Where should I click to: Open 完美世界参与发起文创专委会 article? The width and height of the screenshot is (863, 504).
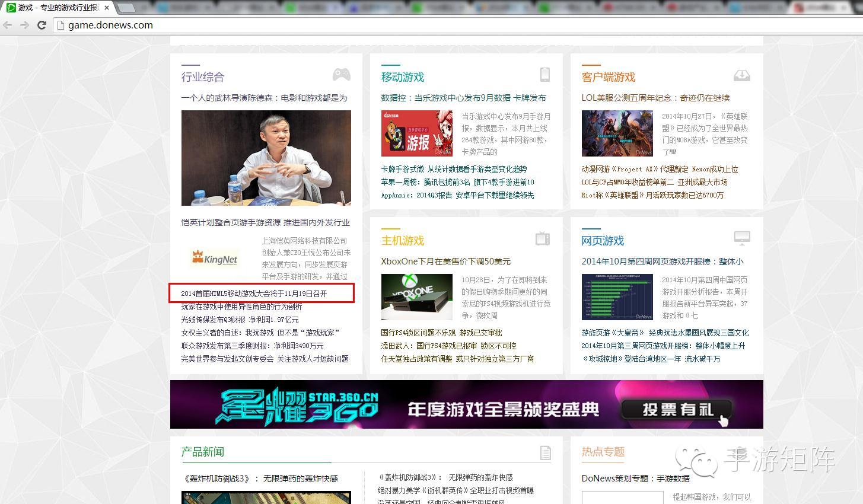pyautogui.click(x=265, y=359)
